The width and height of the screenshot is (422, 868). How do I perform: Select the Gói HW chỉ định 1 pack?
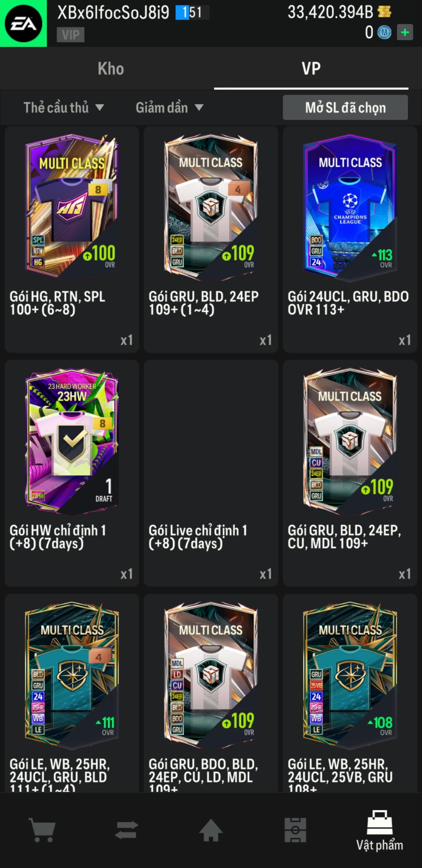tap(72, 473)
